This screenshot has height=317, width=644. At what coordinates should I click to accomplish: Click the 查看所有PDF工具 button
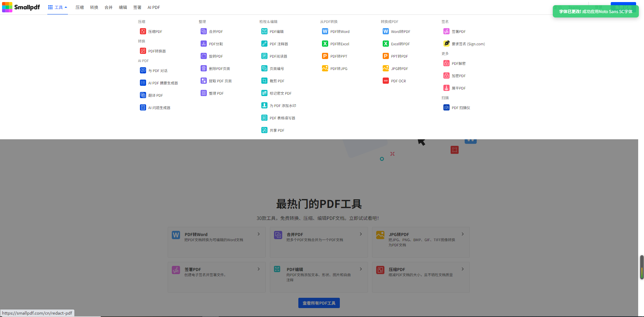(319, 303)
